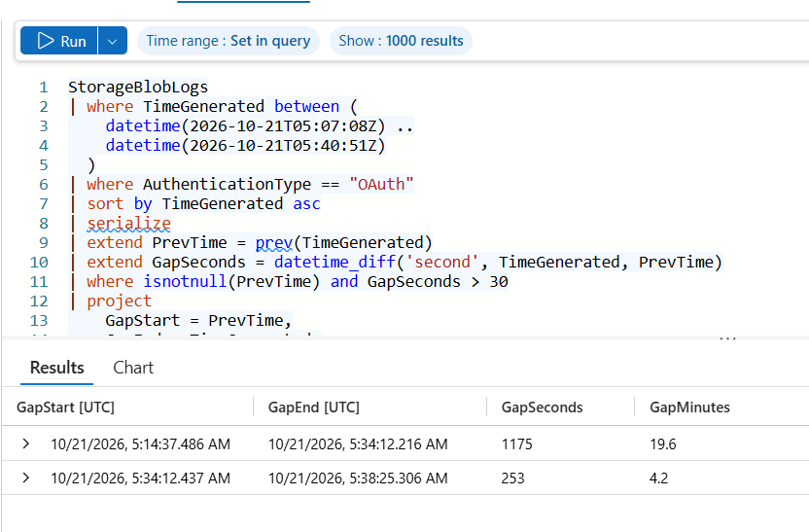Viewport: 809px width, 532px height.
Task: Open the Run button dropdown arrow
Action: 112,41
